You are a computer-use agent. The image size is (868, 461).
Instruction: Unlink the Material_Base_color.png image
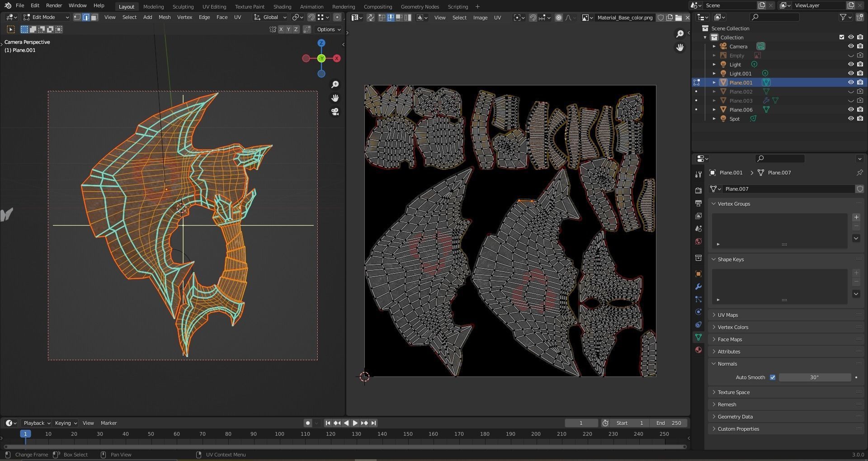[x=687, y=18]
